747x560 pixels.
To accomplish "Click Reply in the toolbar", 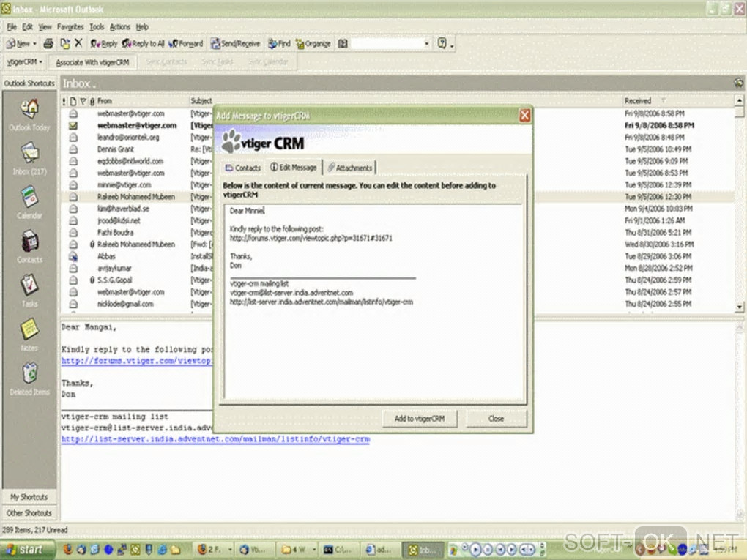I will [x=104, y=44].
